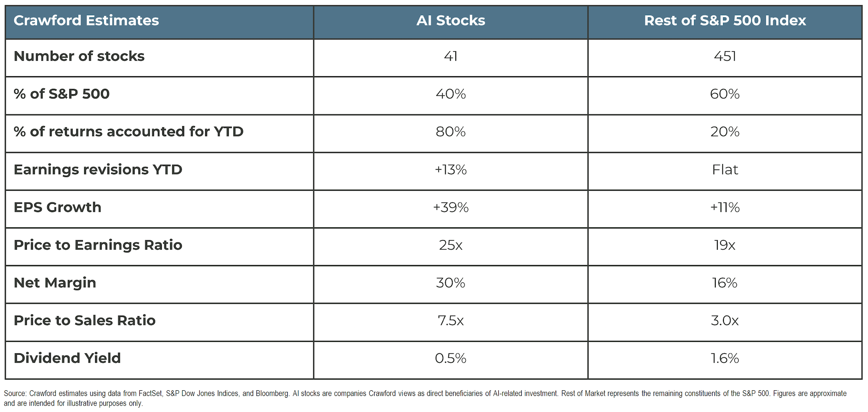Select the Net Margin row label
868x412 pixels.
55,283
